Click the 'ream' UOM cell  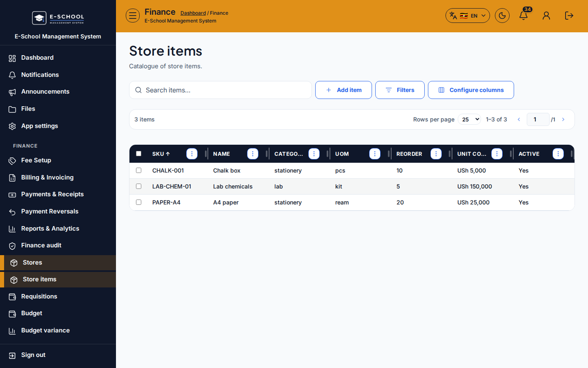pyautogui.click(x=342, y=202)
